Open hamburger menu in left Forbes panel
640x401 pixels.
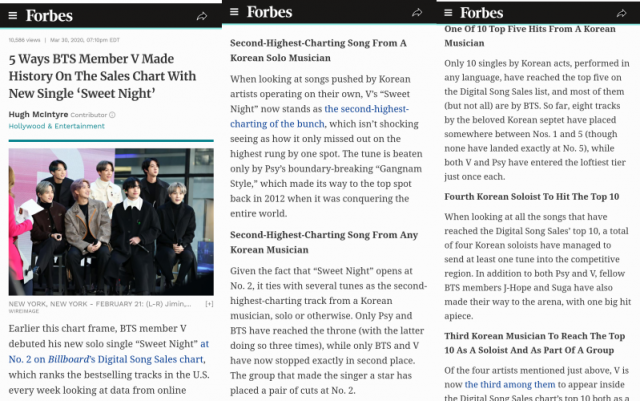(13, 16)
